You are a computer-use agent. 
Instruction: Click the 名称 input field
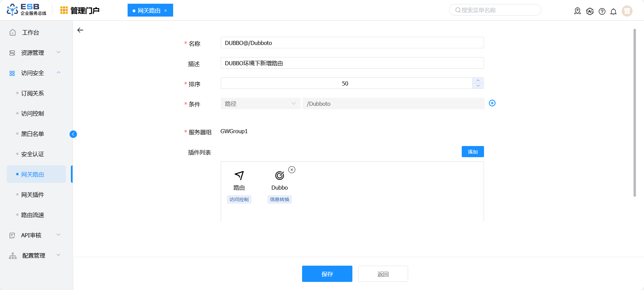pos(352,43)
